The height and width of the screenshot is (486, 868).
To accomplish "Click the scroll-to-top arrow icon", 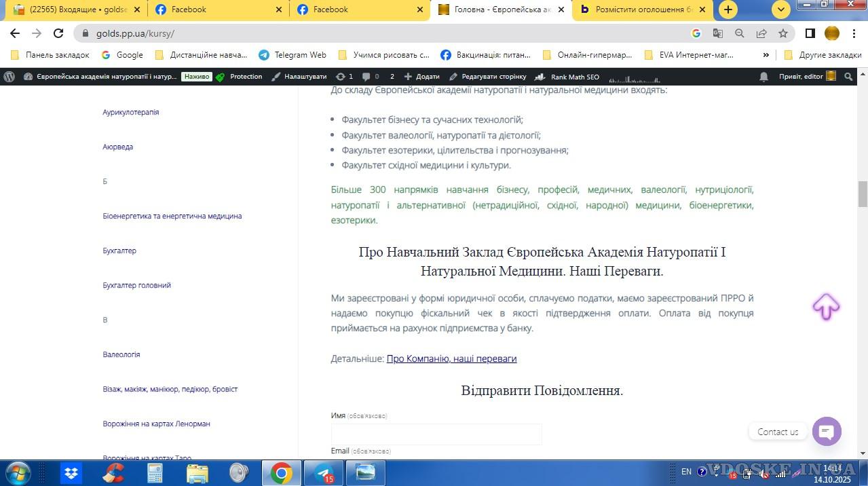I will 826,306.
